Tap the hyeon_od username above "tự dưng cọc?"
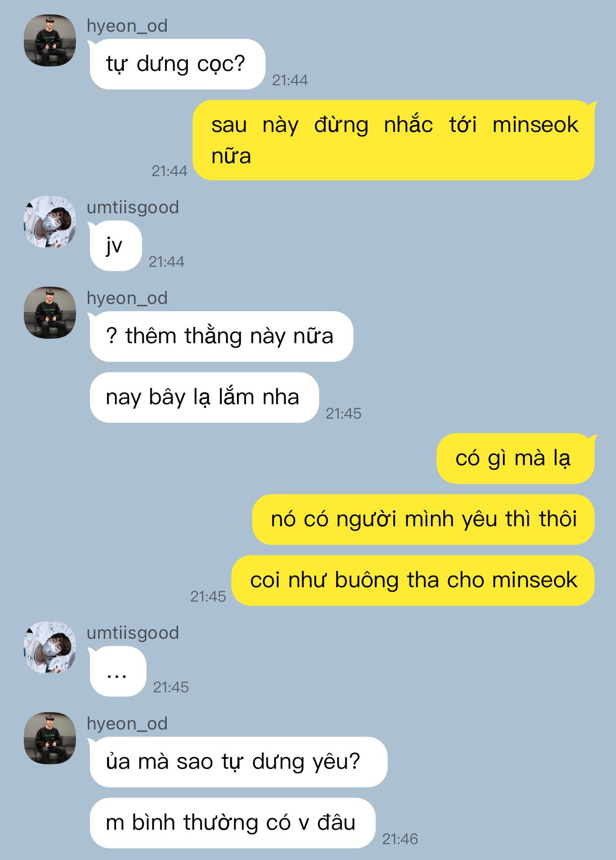The width and height of the screenshot is (616, 860). 127,26
